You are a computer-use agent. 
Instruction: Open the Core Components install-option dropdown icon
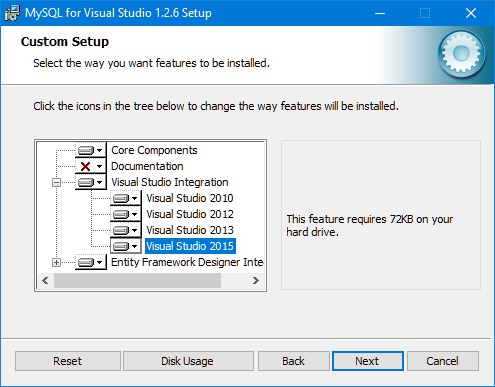pos(90,150)
